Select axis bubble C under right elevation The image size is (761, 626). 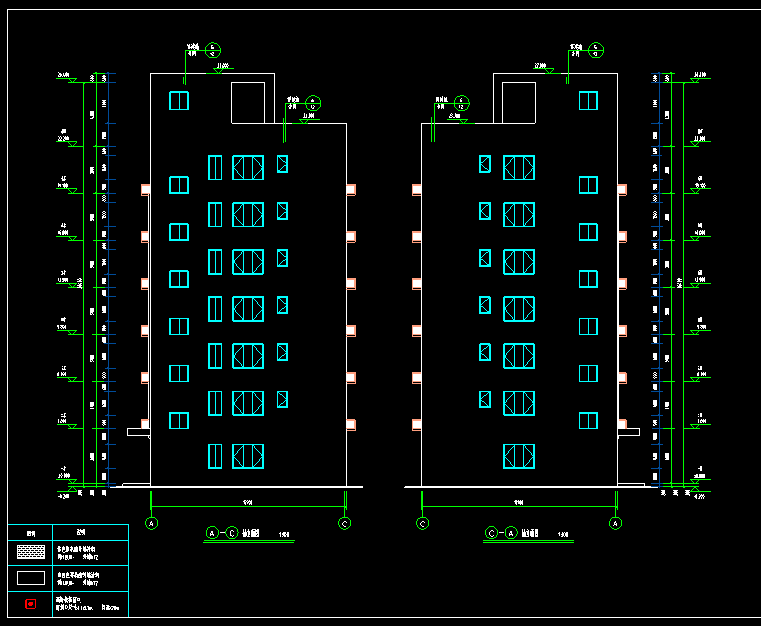click(x=423, y=523)
